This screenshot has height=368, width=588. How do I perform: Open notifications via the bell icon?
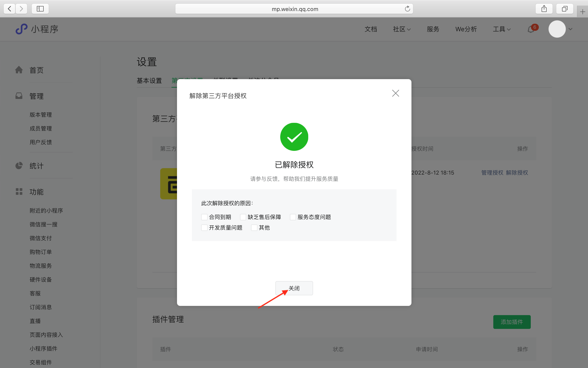pos(531,29)
